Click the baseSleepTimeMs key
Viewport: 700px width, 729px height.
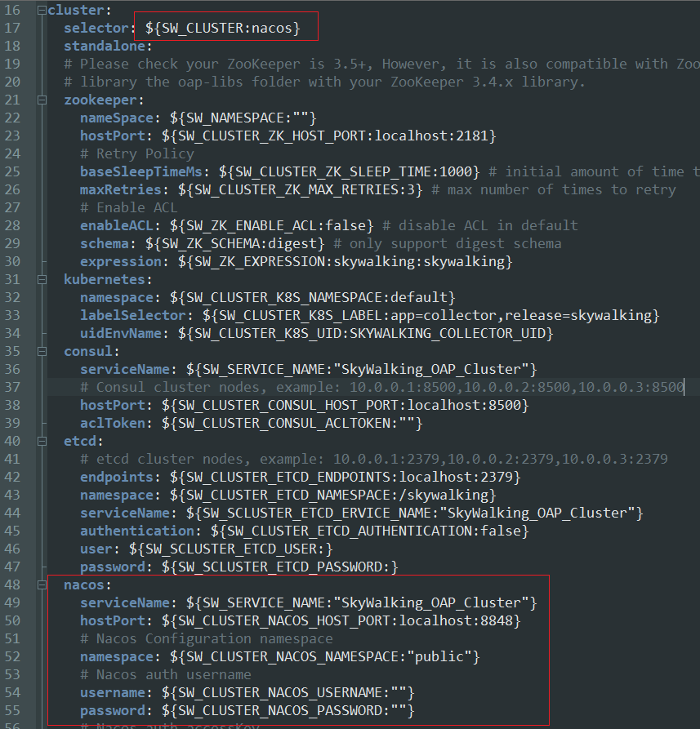141,172
